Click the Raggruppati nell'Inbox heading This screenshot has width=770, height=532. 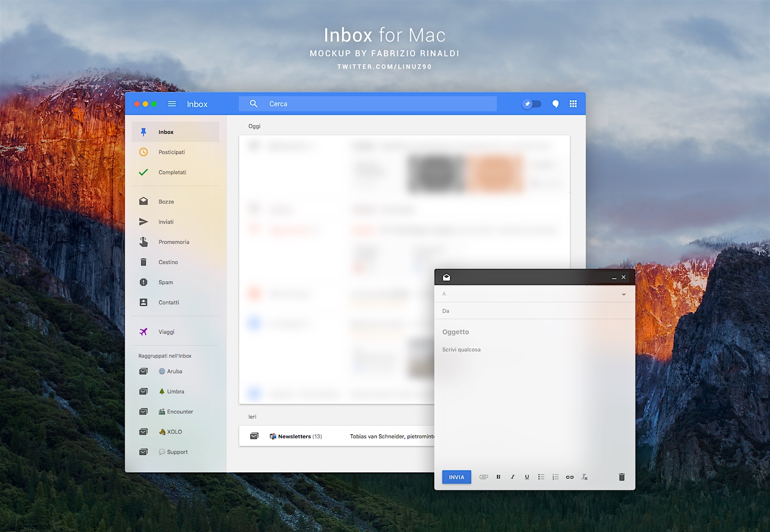[165, 356]
